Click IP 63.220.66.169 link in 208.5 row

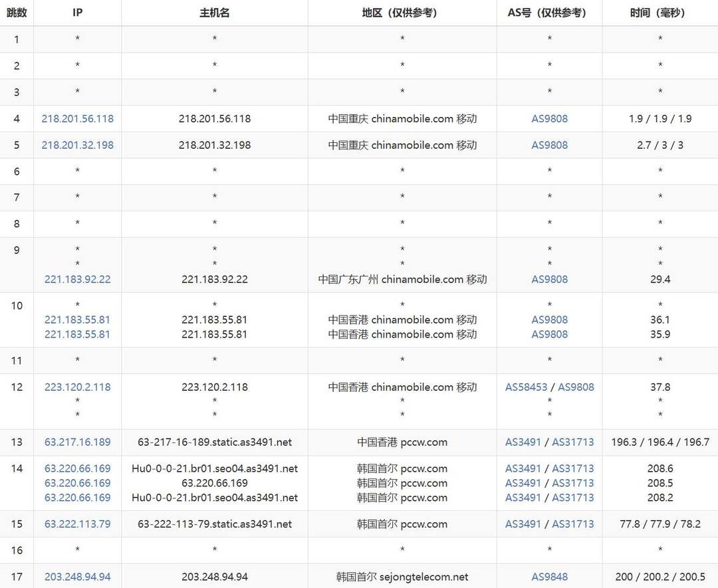click(77, 483)
